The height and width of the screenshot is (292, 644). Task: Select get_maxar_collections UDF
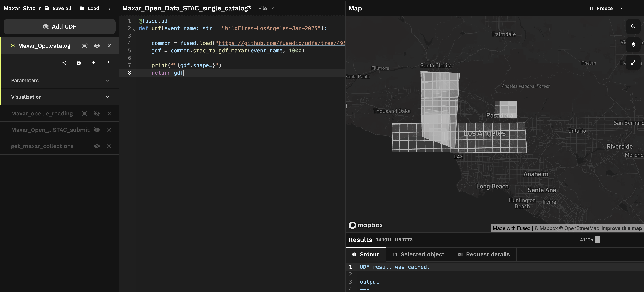(x=42, y=146)
